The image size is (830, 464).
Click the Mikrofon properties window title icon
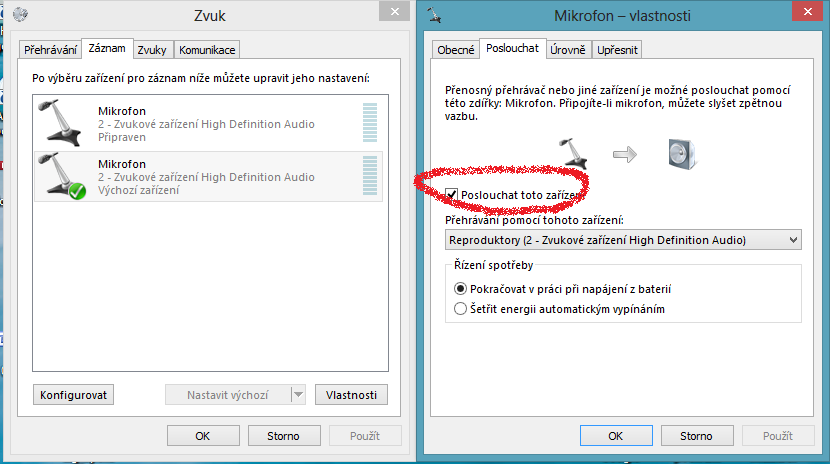435,15
